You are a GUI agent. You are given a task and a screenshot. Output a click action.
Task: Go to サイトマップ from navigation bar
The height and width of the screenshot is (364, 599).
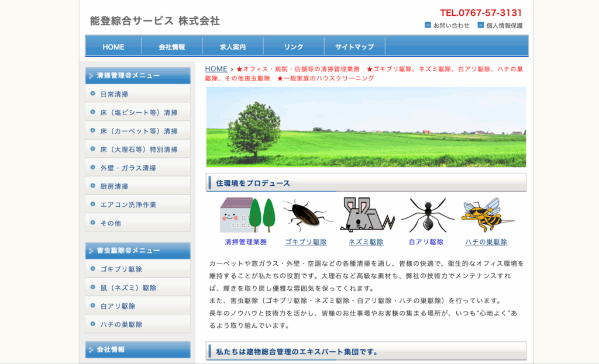click(x=354, y=47)
